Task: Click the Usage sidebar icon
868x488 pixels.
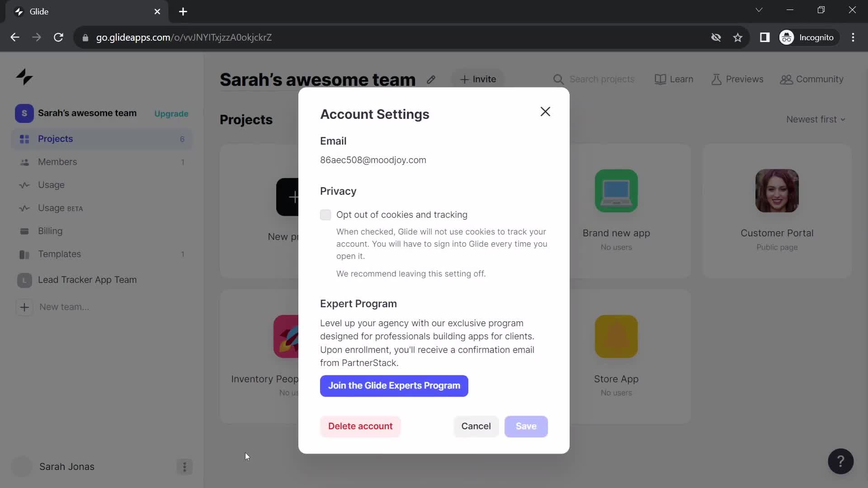Action: click(x=24, y=184)
